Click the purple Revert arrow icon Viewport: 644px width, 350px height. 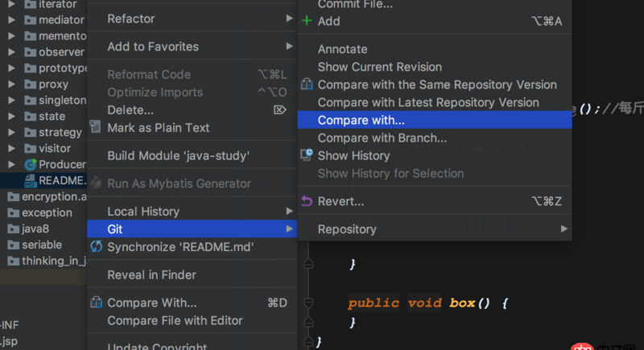307,201
